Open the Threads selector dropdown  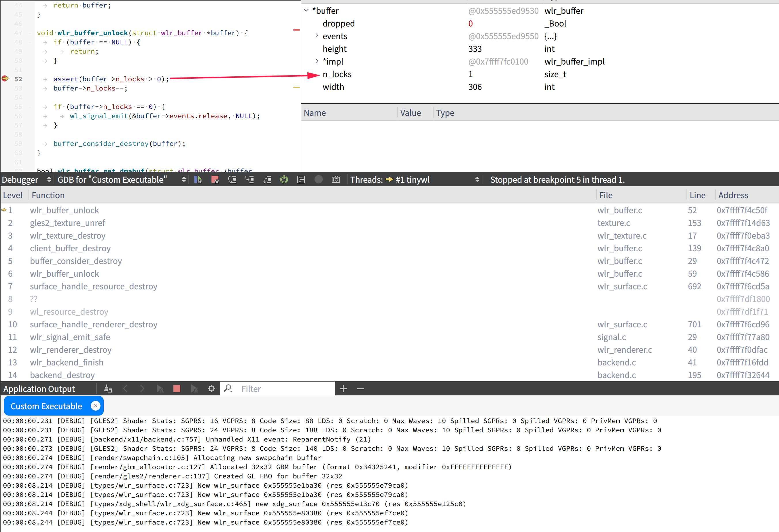pos(477,179)
